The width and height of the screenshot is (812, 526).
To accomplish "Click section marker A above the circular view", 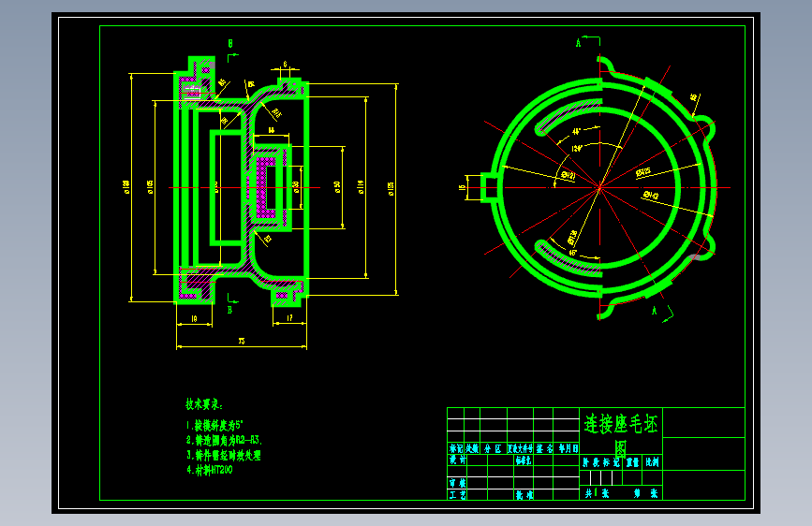I will [x=579, y=43].
